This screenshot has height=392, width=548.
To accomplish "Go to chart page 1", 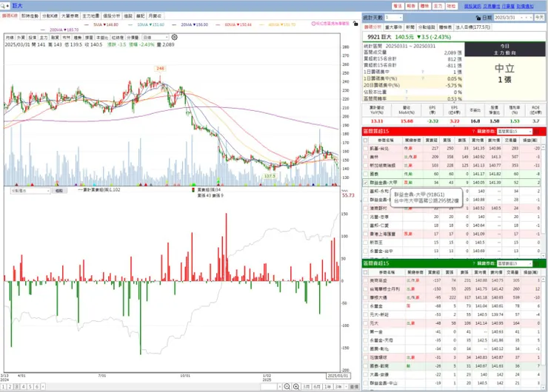I will pos(3,386).
